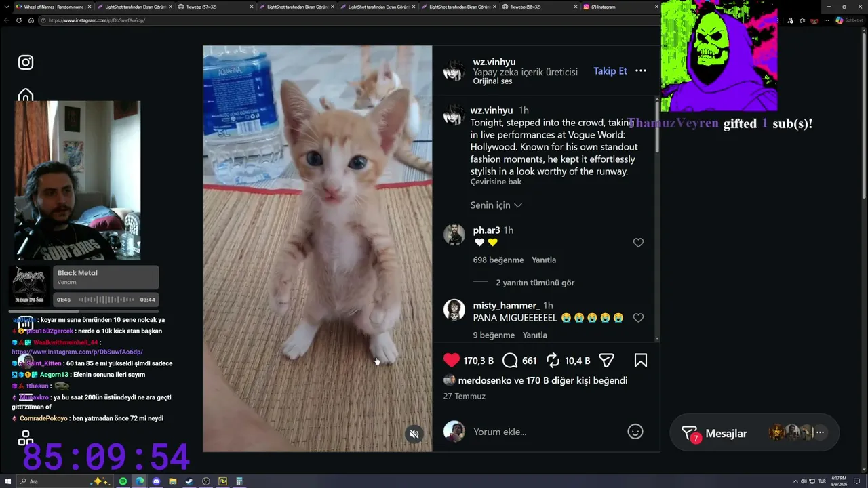Click the '661' comment count
Screen dimensions: 868x488
(x=530, y=361)
